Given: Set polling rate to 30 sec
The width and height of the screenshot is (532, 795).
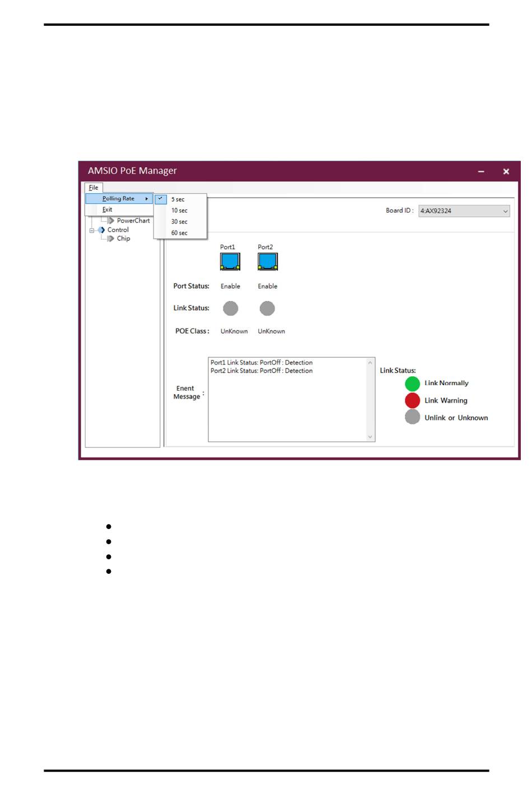Looking at the screenshot, I should coord(180,222).
